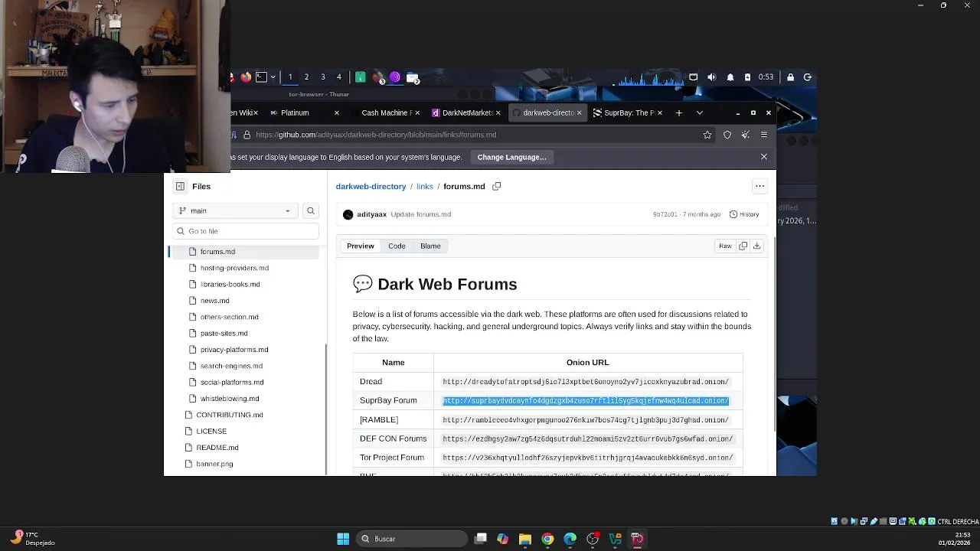
Task: Click the Buscar taskbar search box
Action: [x=413, y=539]
